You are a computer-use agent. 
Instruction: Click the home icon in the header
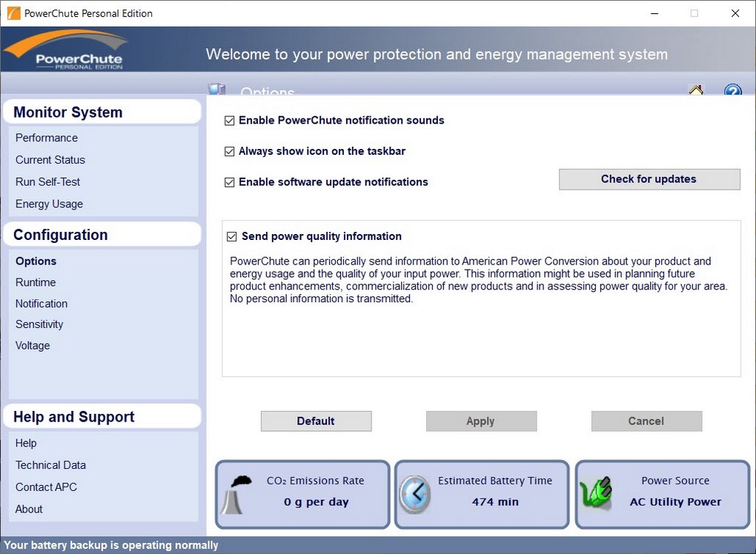[x=696, y=90]
